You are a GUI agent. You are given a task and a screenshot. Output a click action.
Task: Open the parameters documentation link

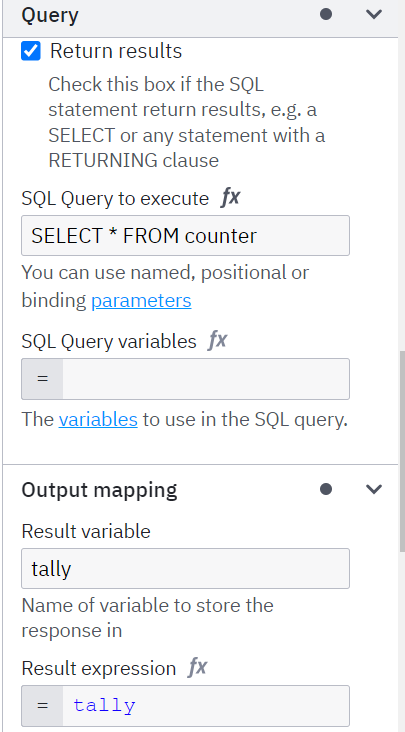141,300
